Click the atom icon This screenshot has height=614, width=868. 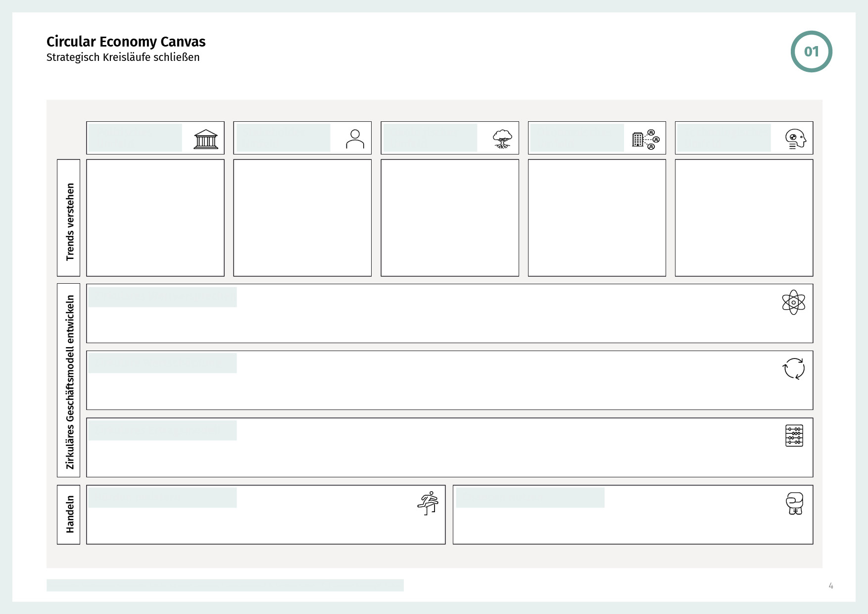coord(793,303)
